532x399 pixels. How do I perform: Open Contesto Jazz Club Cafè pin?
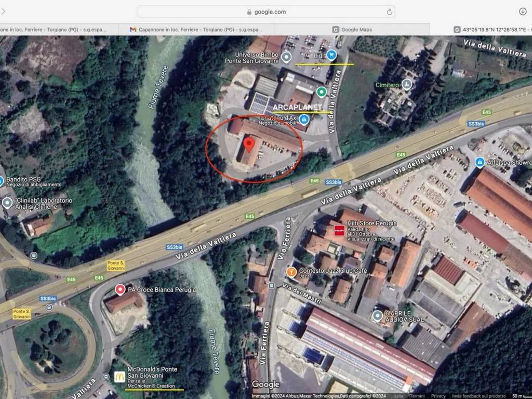(x=291, y=272)
